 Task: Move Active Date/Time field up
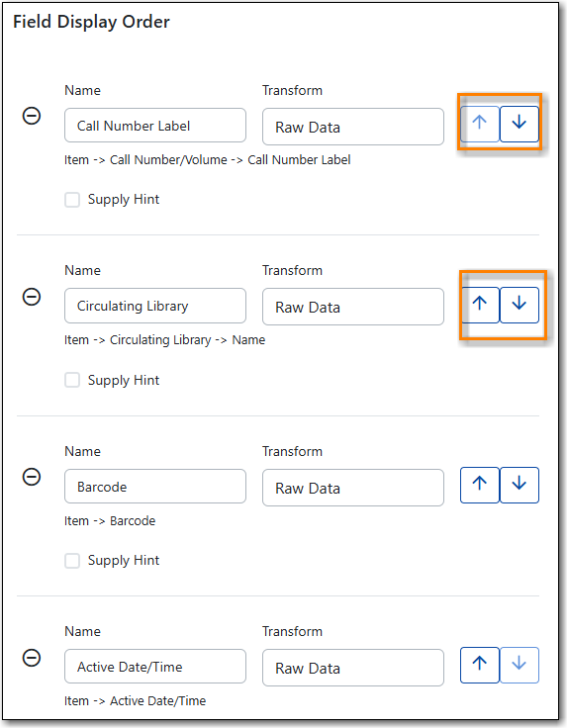pyautogui.click(x=480, y=665)
